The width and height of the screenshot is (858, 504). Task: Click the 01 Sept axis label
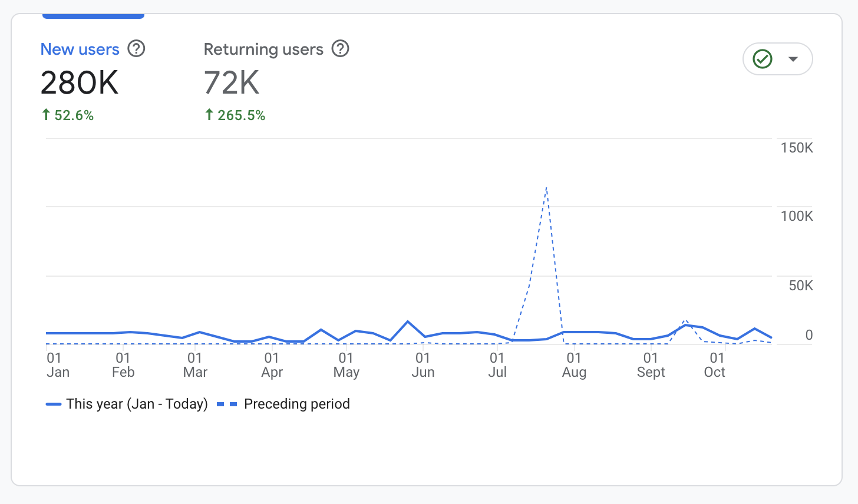click(x=651, y=365)
